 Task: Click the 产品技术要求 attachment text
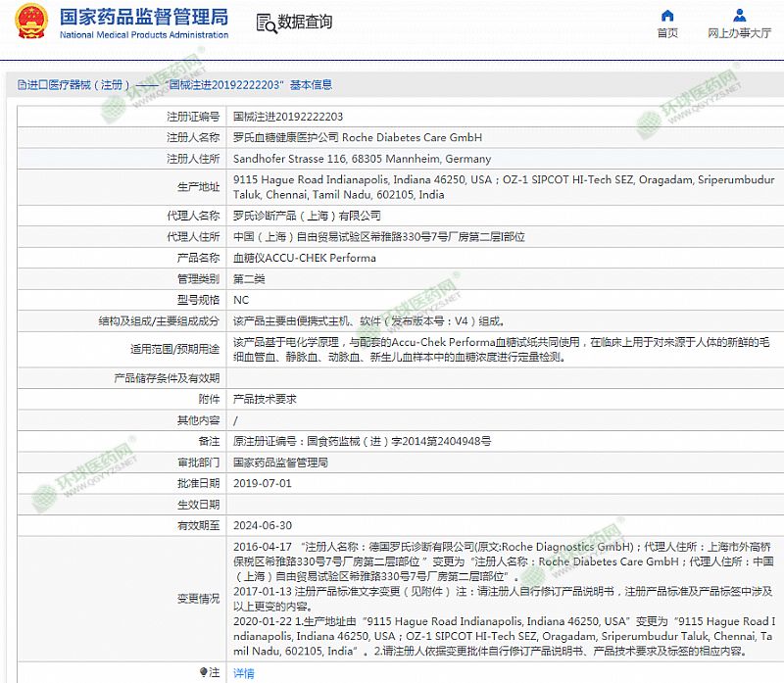265,400
